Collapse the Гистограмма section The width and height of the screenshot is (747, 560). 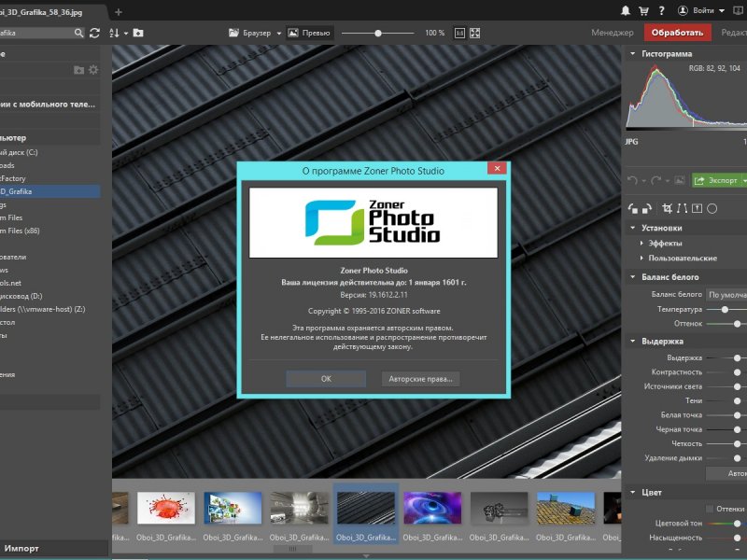click(x=633, y=54)
